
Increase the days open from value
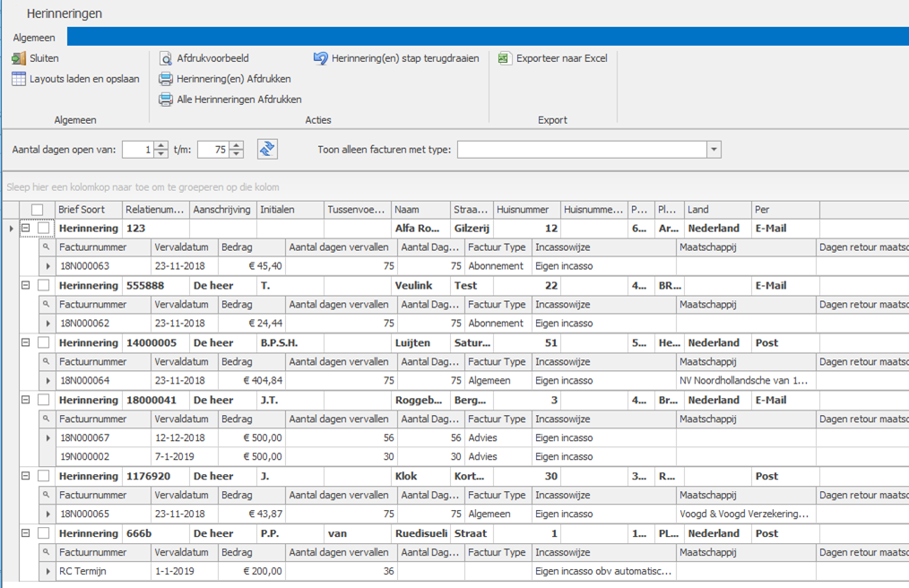(161, 145)
